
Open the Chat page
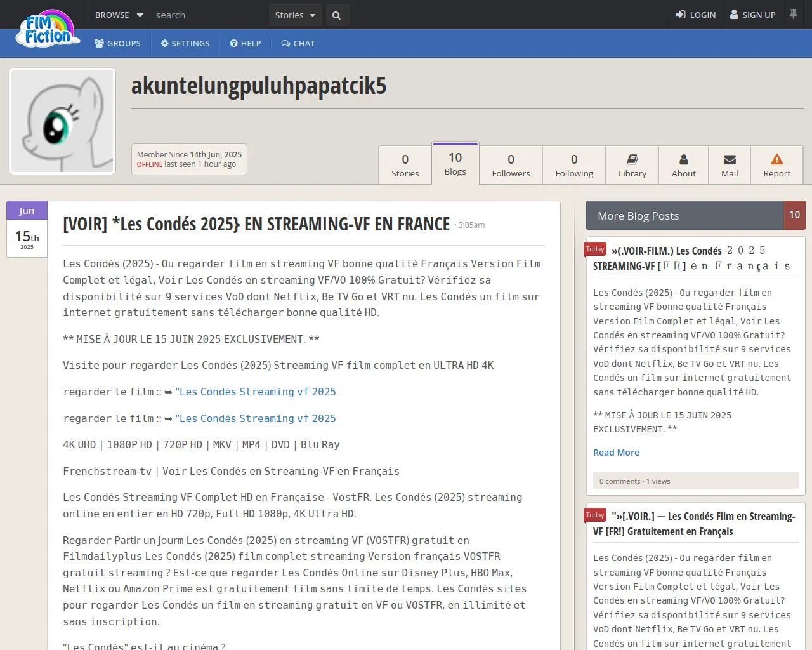pyautogui.click(x=298, y=43)
